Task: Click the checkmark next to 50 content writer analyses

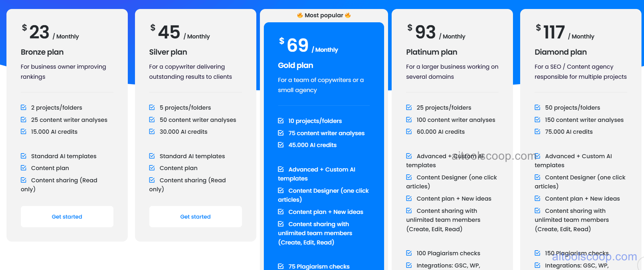Action: click(x=152, y=119)
